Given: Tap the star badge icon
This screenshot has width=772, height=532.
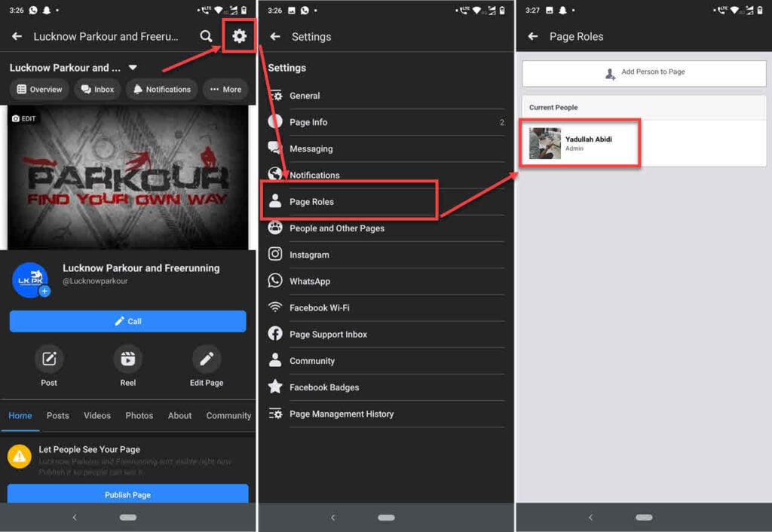Looking at the screenshot, I should click(275, 387).
